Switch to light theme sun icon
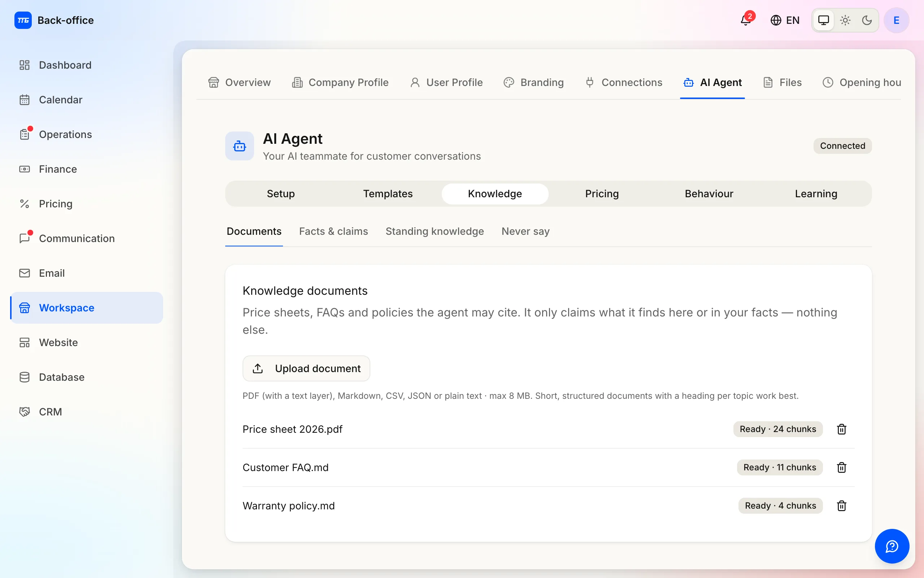924x578 pixels. (x=845, y=20)
